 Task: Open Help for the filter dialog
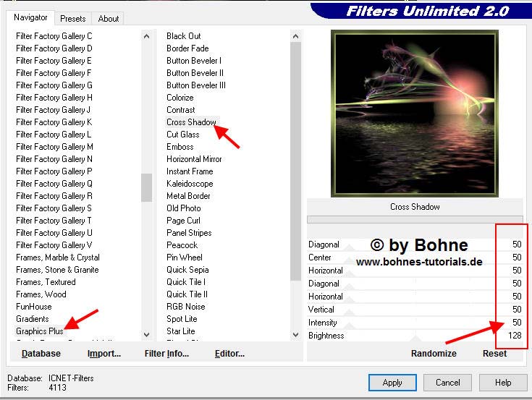[x=503, y=383]
